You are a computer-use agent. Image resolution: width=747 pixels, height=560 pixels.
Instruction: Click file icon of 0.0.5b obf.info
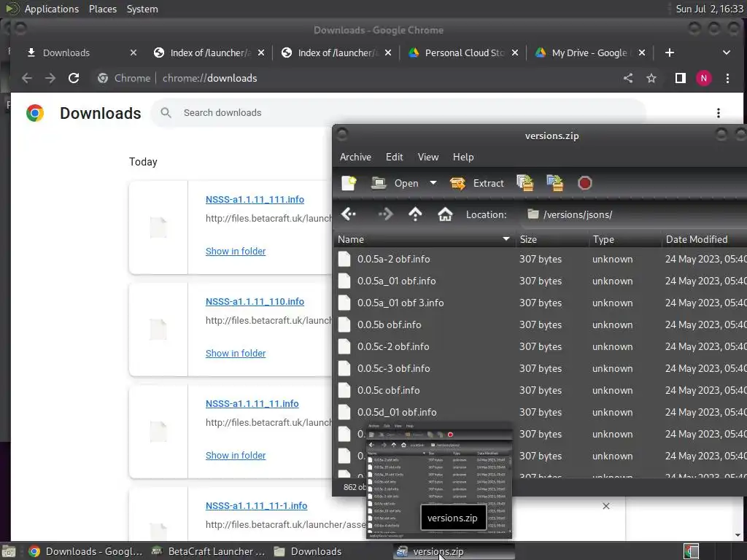tap(344, 324)
